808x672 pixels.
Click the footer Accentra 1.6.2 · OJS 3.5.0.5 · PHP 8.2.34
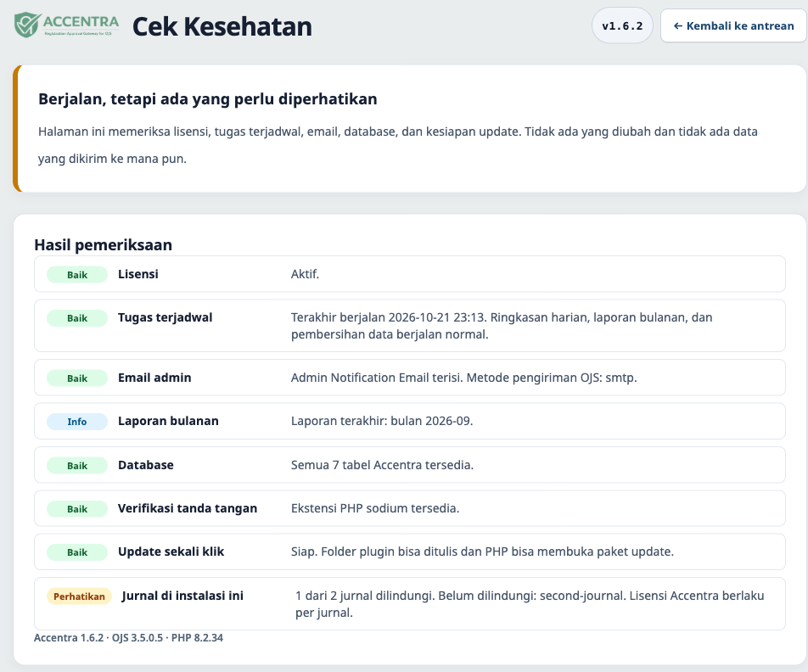click(x=128, y=637)
